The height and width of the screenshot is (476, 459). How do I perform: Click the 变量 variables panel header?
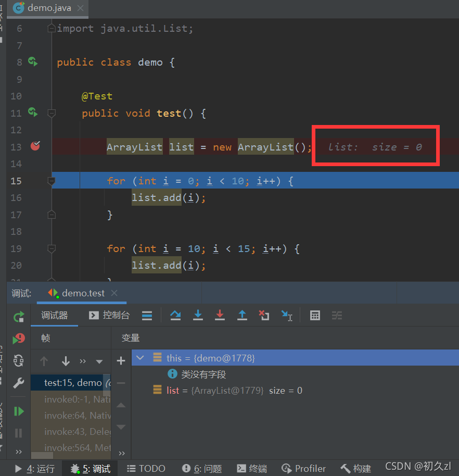[131, 338]
